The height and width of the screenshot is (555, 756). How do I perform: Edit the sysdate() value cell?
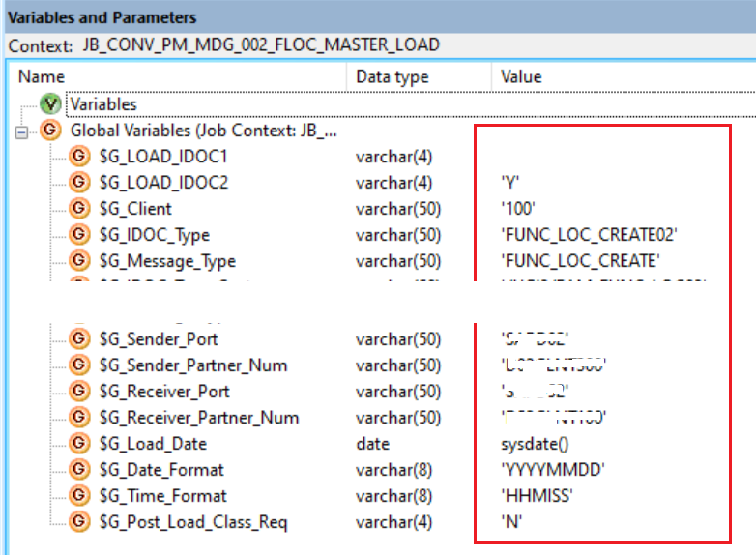pos(535,444)
